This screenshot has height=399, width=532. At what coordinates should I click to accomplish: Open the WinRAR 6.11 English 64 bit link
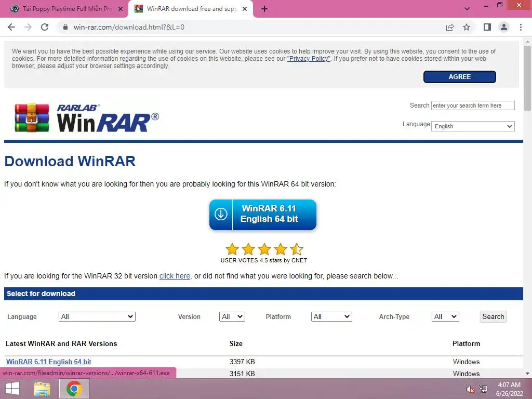click(48, 362)
